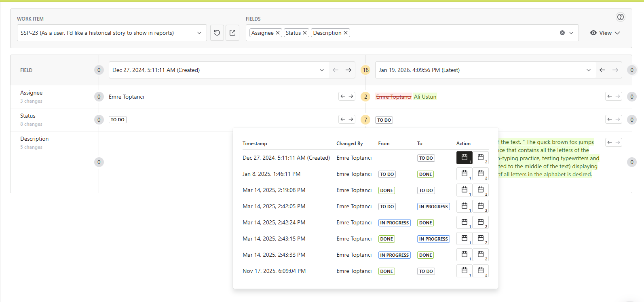Viewport: 644px width, 302px height.
Task: Set calendar 2 for Mar 14, 2:42:05 PM row
Action: pos(481,206)
